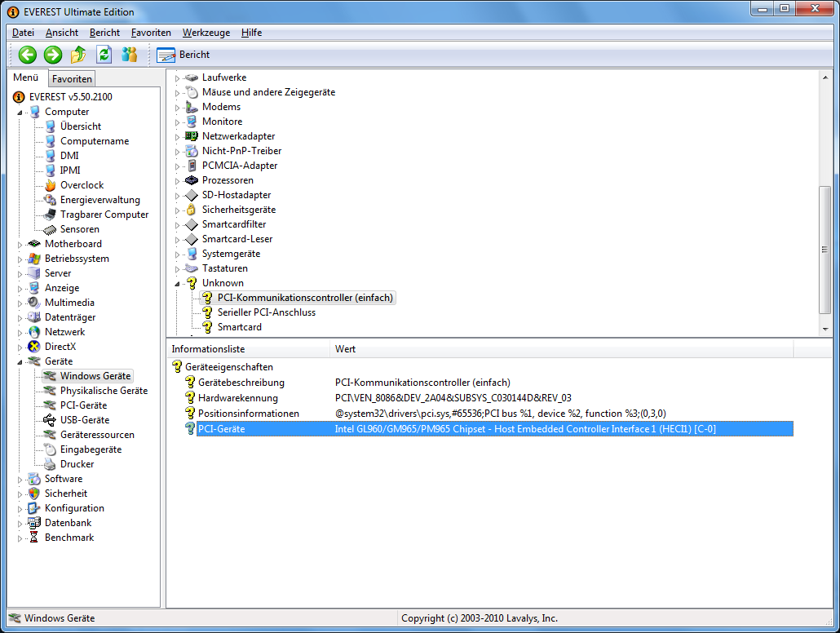
Task: Select PCI-Kommunikationscontroller (einfach) device
Action: click(305, 298)
